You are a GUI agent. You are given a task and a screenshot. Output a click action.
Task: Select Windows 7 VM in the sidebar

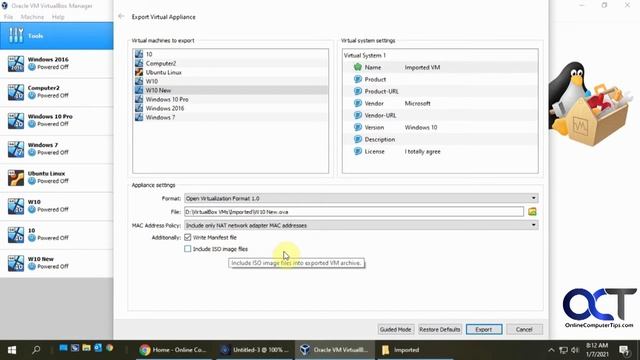tap(56, 149)
